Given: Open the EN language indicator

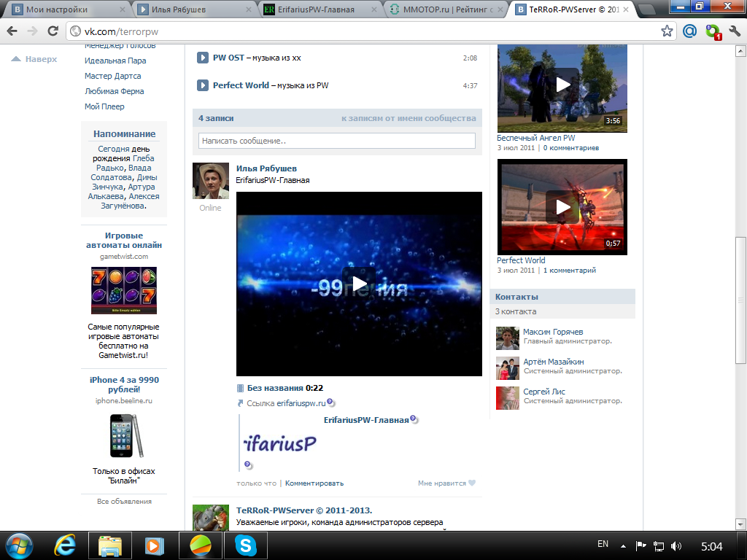Looking at the screenshot, I should tap(603, 544).
